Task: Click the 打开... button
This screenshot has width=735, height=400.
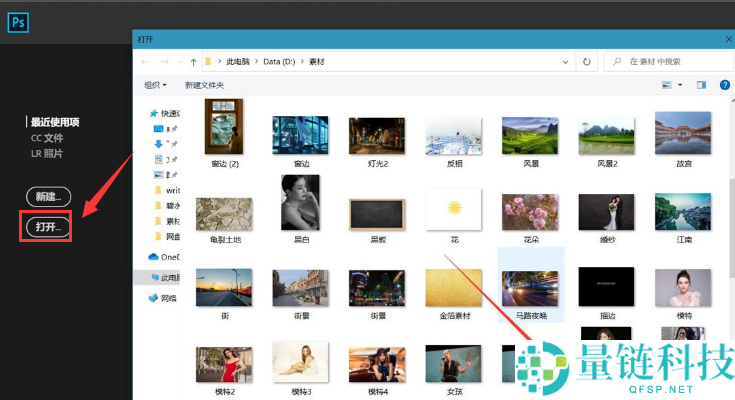Action: 49,227
